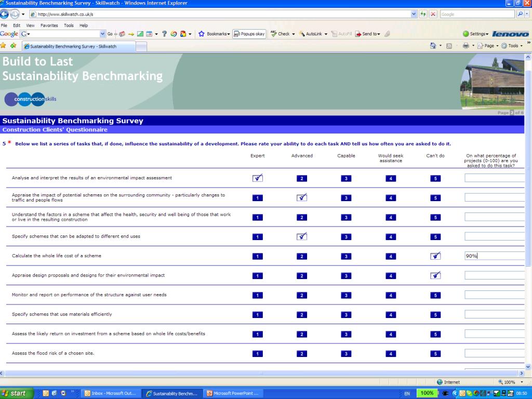Click the Outlook quick launch icon

coord(46,393)
